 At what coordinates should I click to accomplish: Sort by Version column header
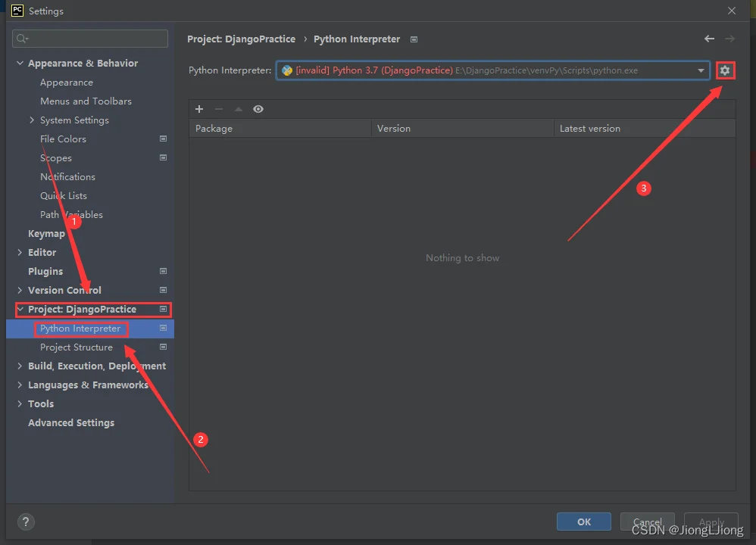(x=462, y=129)
